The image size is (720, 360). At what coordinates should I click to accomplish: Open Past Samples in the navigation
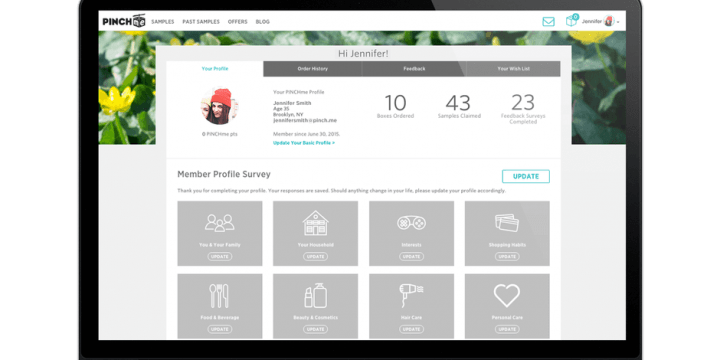click(201, 22)
